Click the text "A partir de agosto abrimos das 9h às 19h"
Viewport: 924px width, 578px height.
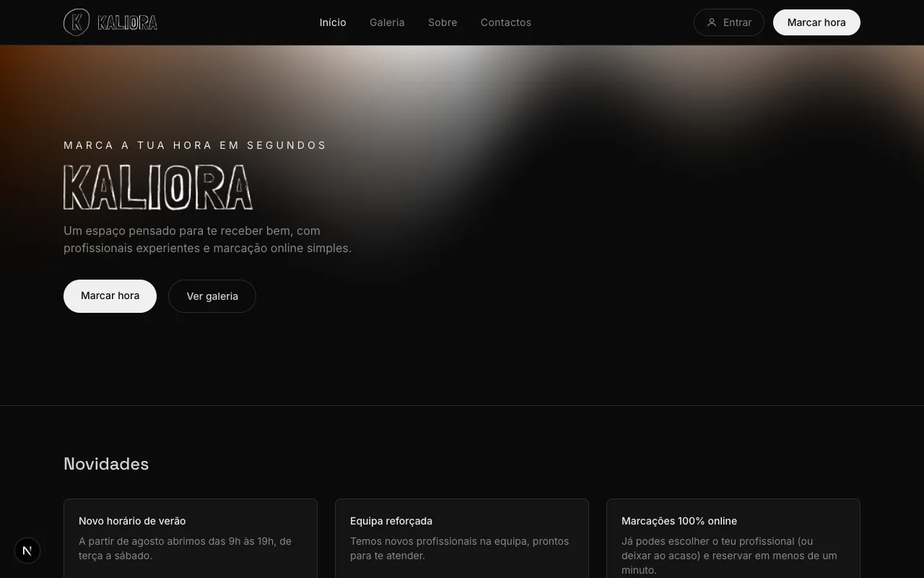[x=177, y=541]
